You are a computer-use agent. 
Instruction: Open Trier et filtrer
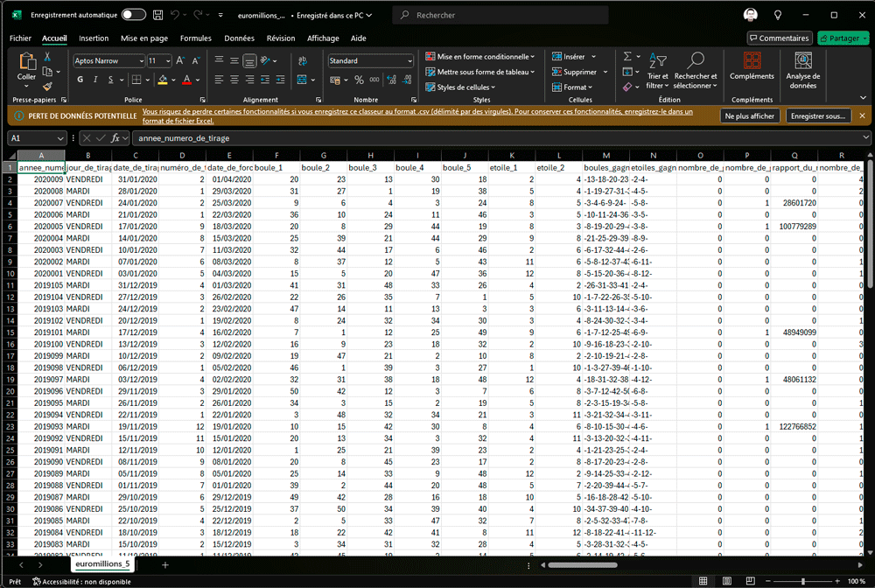click(657, 71)
